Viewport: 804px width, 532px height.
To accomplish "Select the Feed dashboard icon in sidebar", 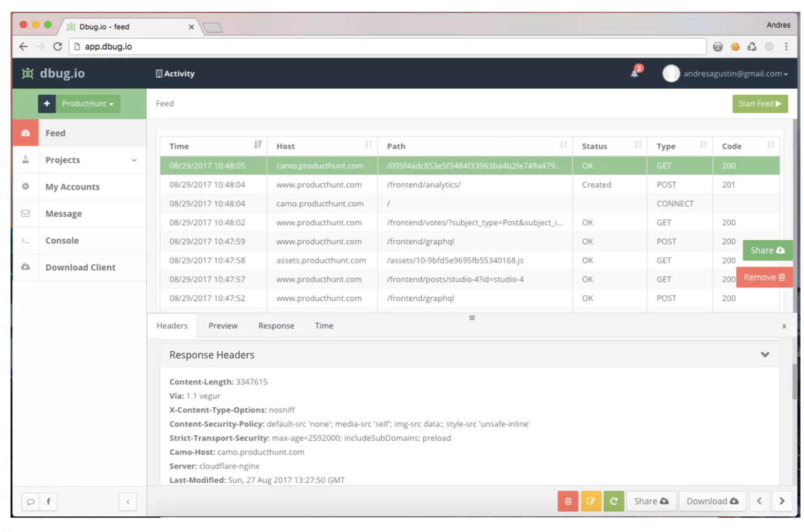I will click(x=25, y=133).
